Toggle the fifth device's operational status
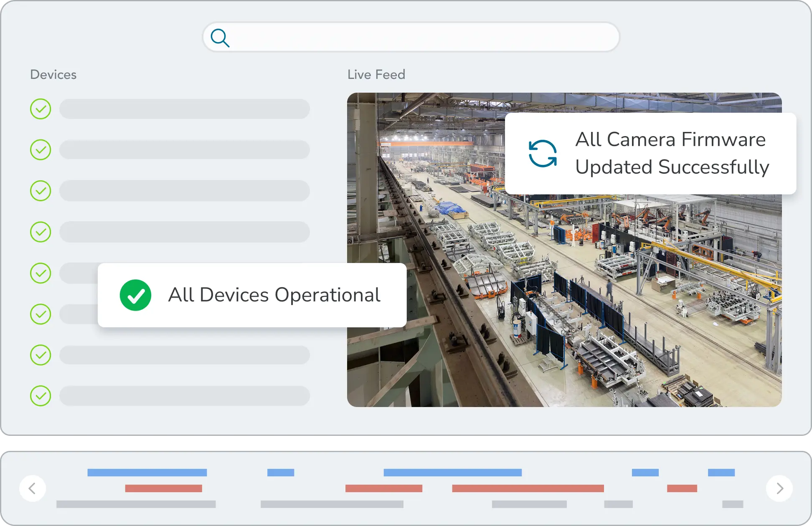 point(41,273)
